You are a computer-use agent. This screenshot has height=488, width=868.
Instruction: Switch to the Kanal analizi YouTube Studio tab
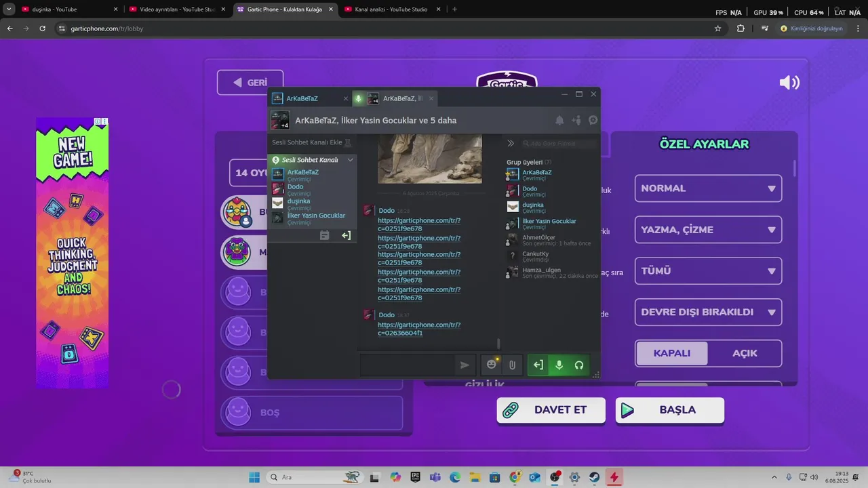pos(393,9)
